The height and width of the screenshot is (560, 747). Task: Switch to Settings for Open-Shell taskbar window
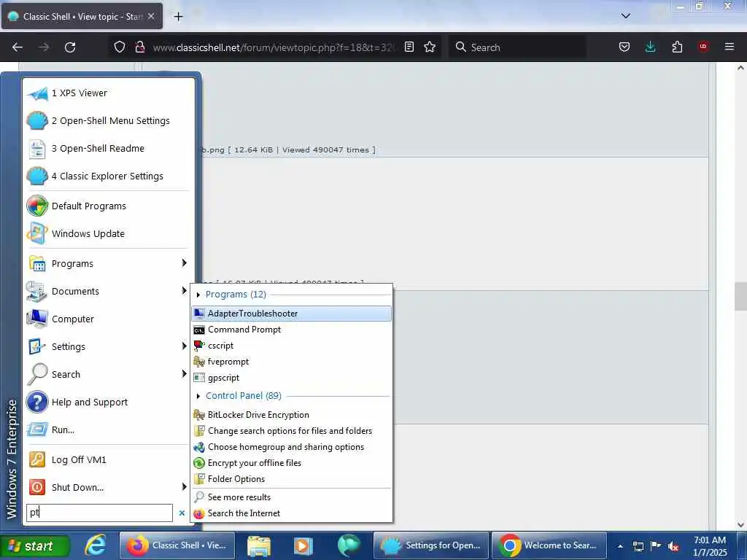(432, 545)
